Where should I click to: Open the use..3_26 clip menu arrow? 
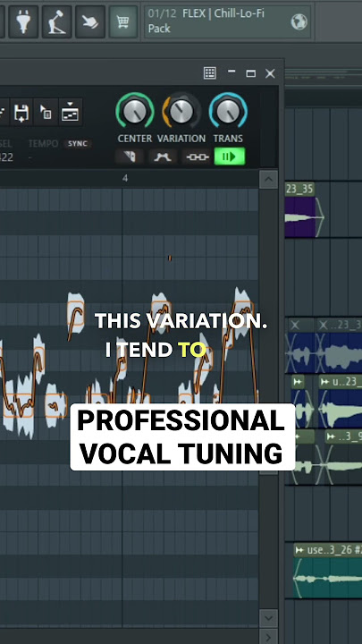coord(300,550)
